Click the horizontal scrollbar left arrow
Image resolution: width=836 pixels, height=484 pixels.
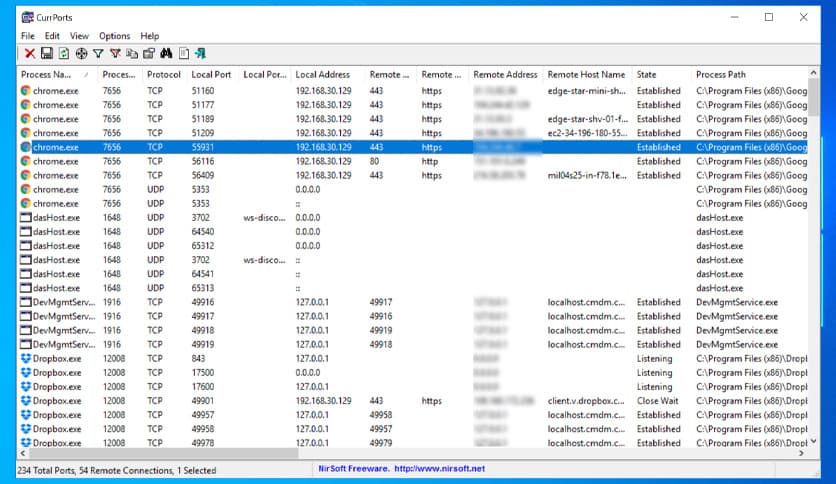pyautogui.click(x=22, y=453)
